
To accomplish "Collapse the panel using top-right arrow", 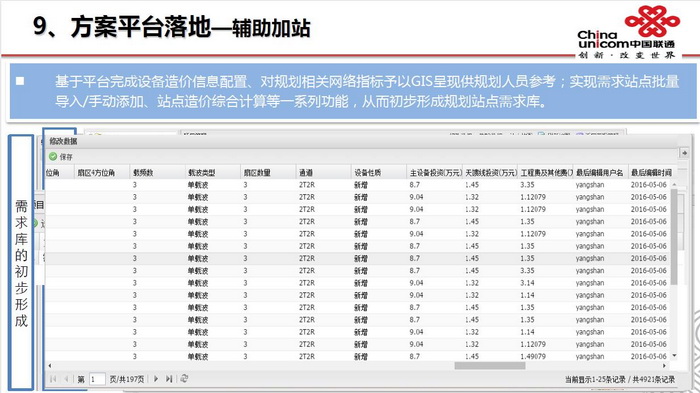I will click(684, 153).
